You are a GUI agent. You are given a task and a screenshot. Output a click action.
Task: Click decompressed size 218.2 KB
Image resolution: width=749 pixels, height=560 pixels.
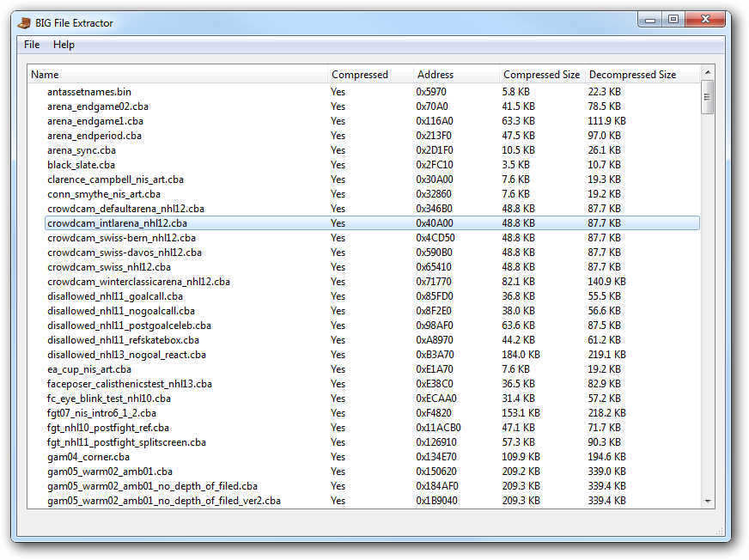pyautogui.click(x=606, y=413)
